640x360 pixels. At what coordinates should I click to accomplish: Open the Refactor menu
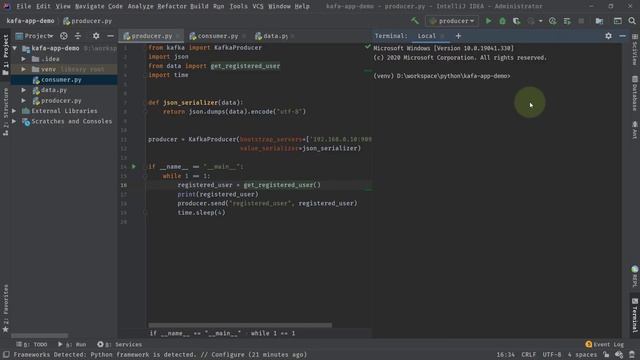(x=171, y=6)
